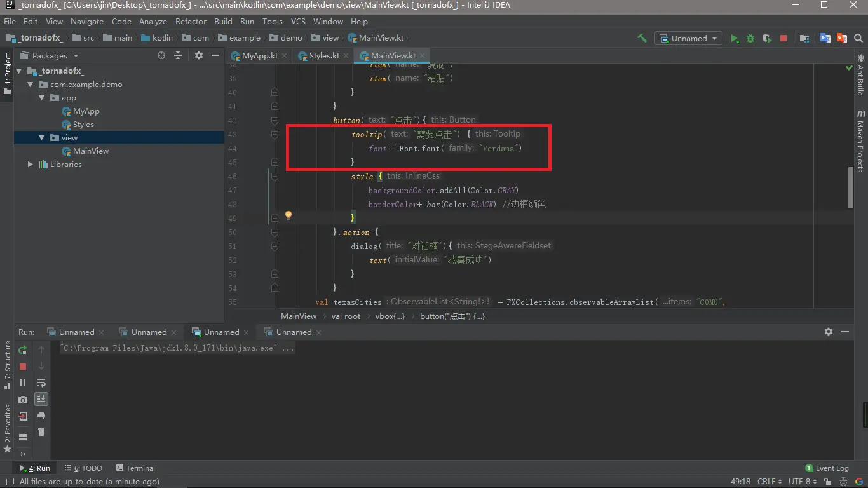This screenshot has width=868, height=488.
Task: Open Run panel settings gear
Action: click(x=829, y=332)
